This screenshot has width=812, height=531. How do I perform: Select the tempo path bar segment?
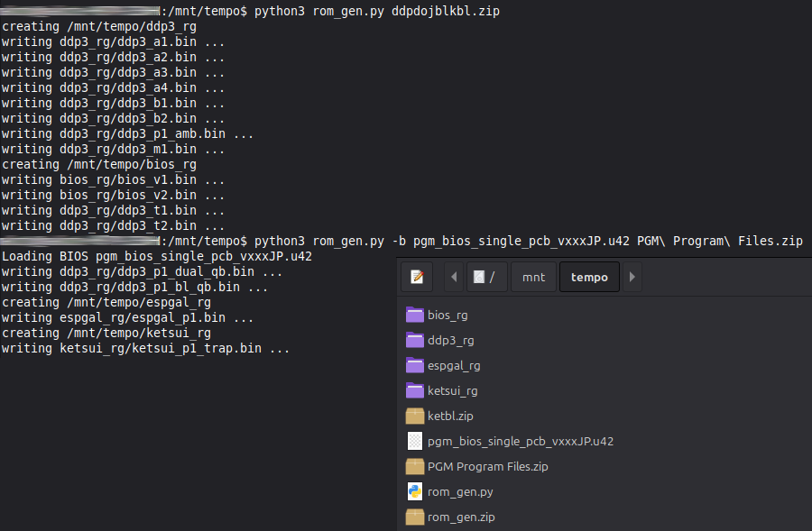[588, 277]
